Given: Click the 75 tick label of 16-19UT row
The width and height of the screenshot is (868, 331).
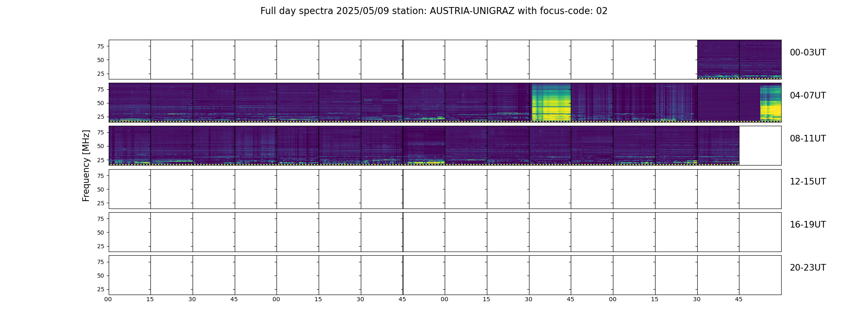Looking at the screenshot, I should click(x=100, y=219).
